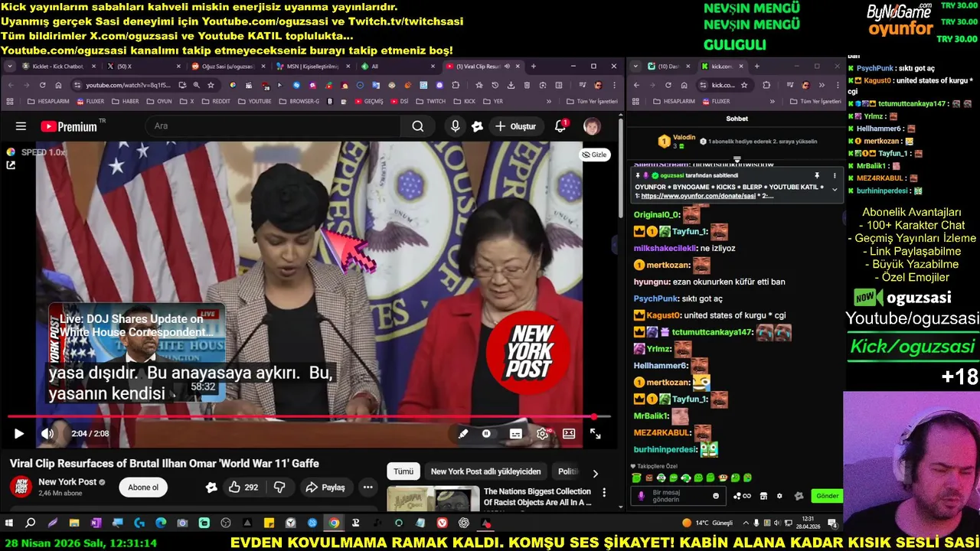Open Windows taskbar search
980x551 pixels.
[31, 523]
